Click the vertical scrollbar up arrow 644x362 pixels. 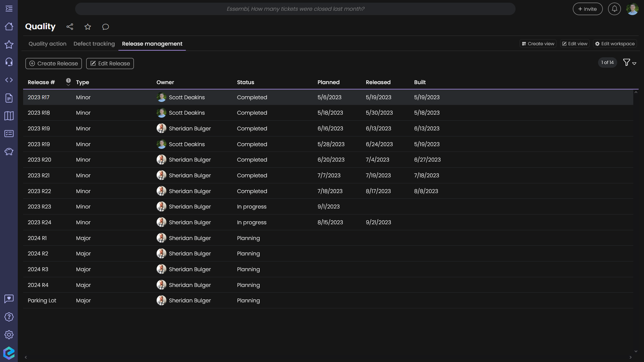636,92
